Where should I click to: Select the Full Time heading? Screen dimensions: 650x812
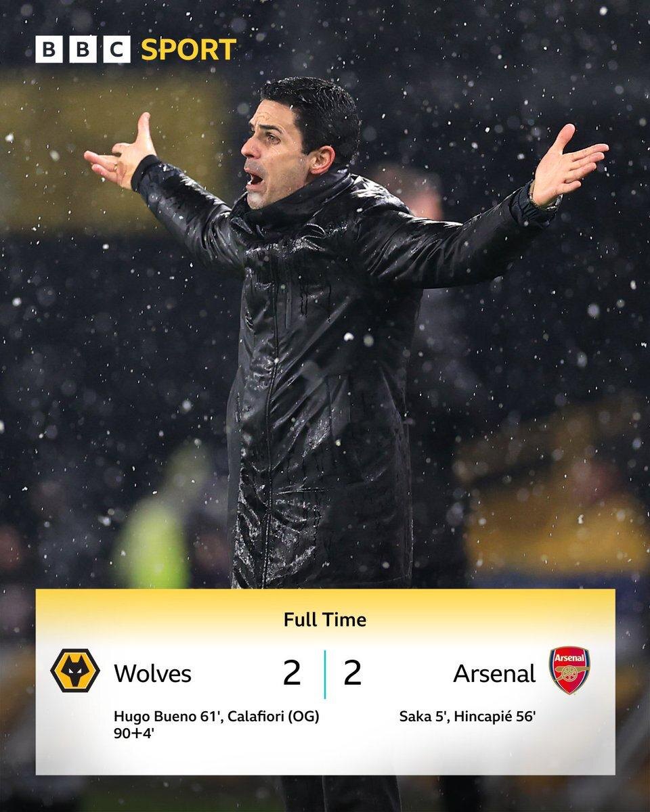click(325, 619)
